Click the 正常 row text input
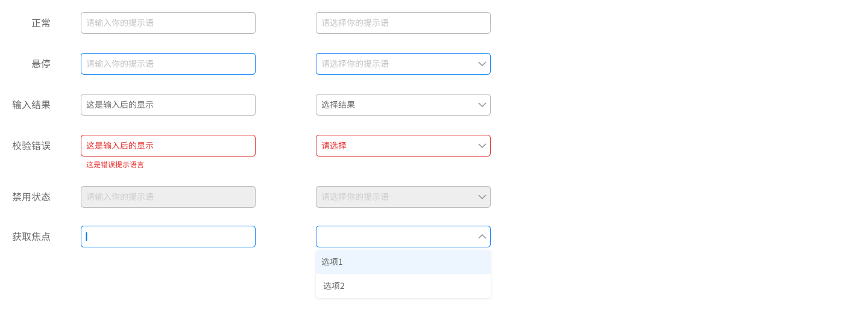Screen dimensions: 868x316 [x=168, y=23]
